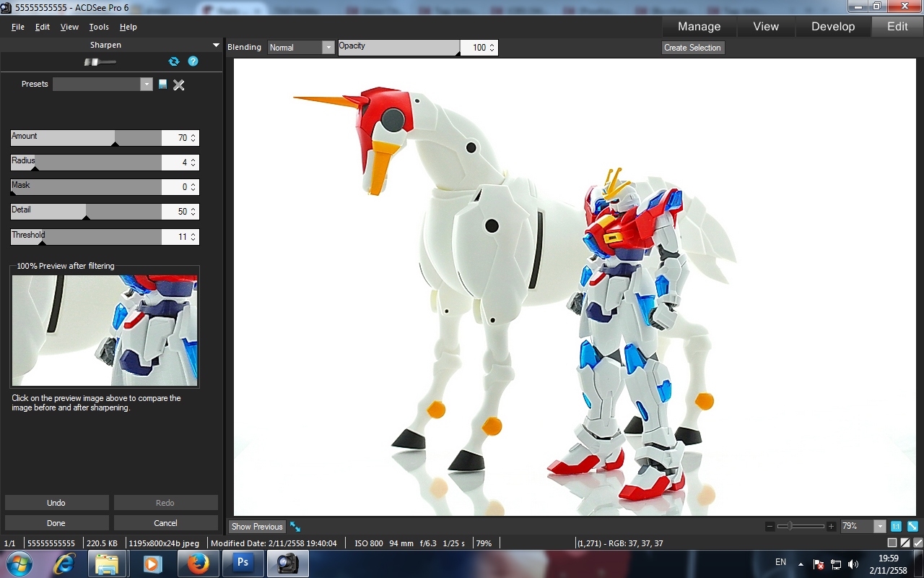Delete the selected preset
The image size is (924, 578).
tap(179, 85)
